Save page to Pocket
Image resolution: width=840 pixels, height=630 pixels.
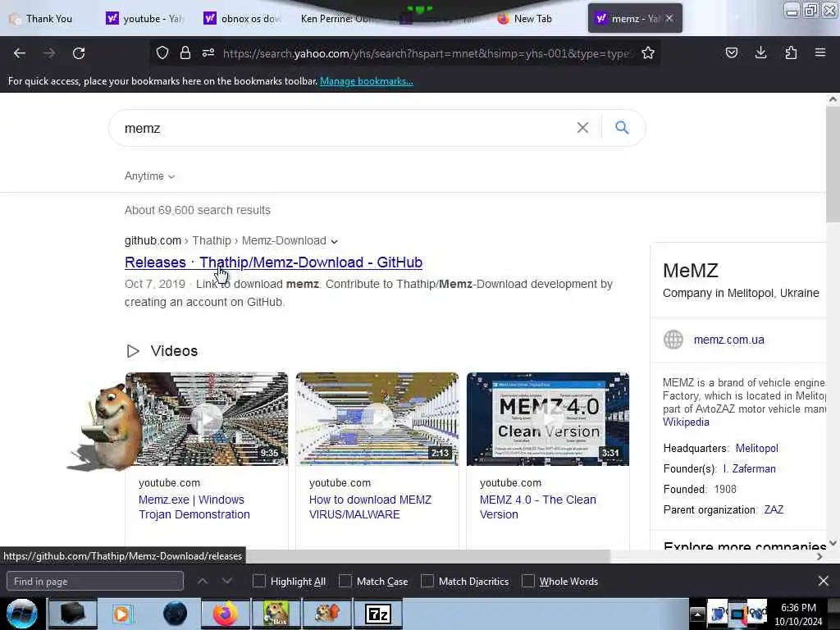pos(731,52)
